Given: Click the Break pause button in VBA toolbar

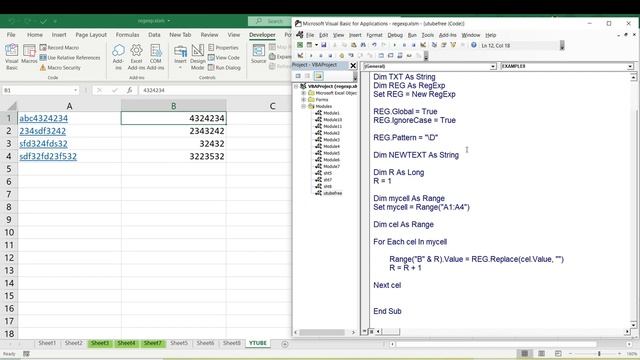Looking at the screenshot, I should point(404,45).
